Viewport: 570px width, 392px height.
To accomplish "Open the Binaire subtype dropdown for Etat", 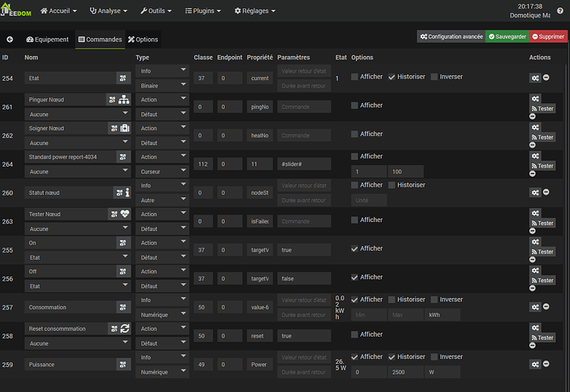I will pyautogui.click(x=162, y=86).
